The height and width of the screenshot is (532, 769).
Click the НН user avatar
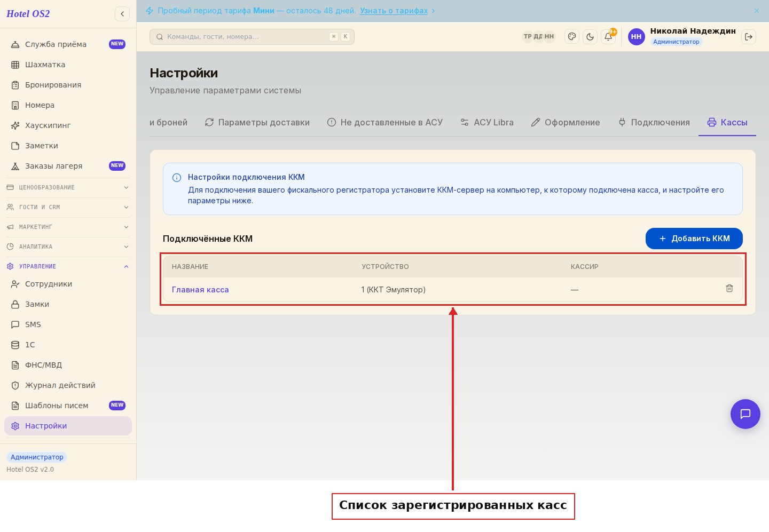pyautogui.click(x=636, y=37)
